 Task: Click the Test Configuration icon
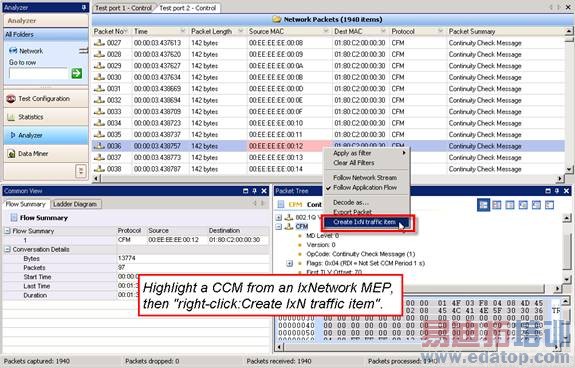[11, 99]
